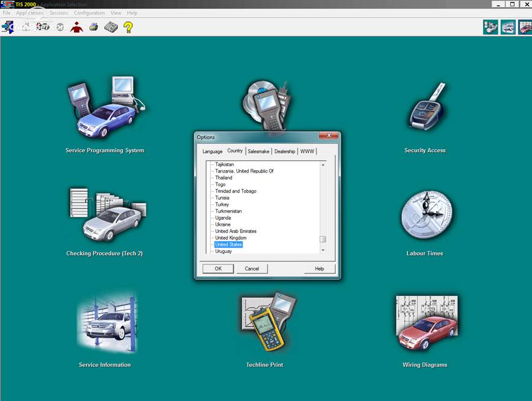Select Ukraine in the country list

(223, 224)
